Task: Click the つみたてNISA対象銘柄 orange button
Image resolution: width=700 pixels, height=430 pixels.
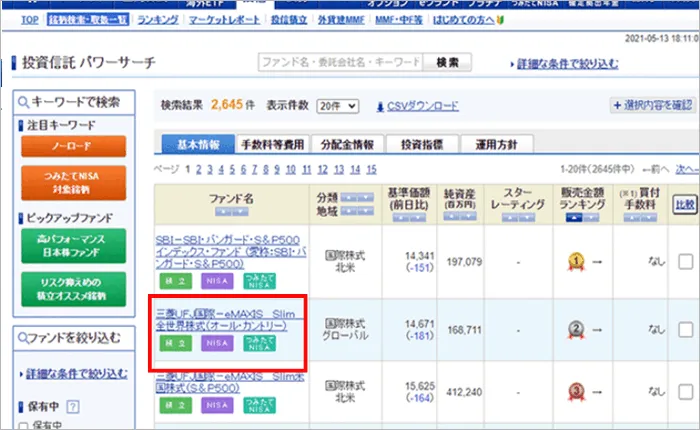Action: (x=73, y=183)
